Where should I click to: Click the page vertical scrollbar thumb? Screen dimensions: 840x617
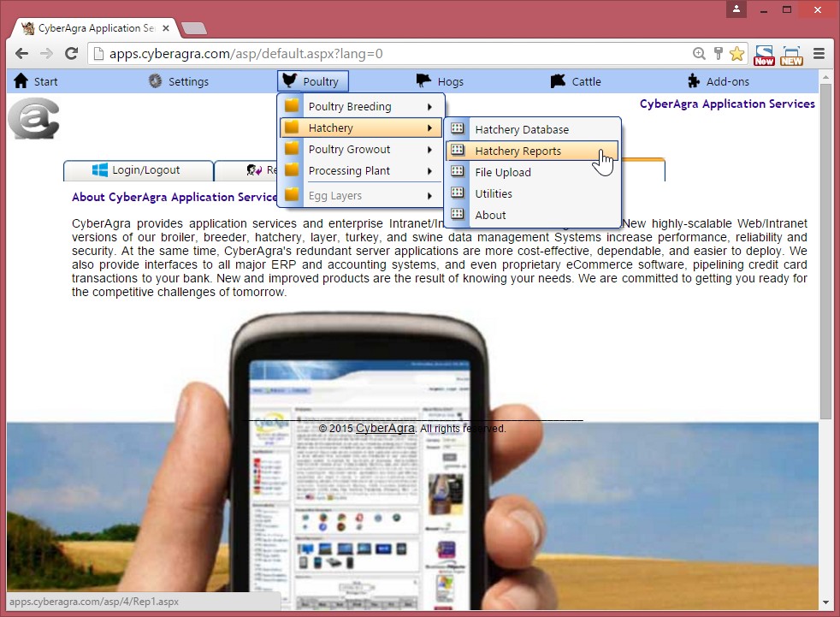(825, 251)
